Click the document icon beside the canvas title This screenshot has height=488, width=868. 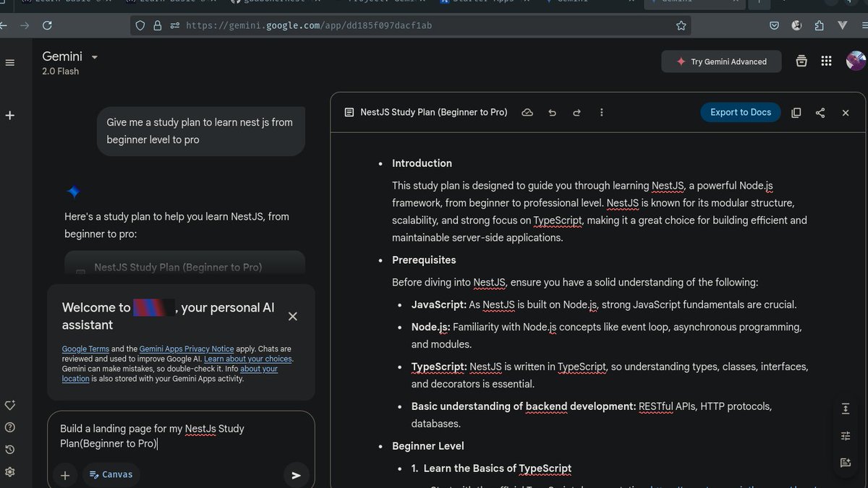[x=349, y=113]
